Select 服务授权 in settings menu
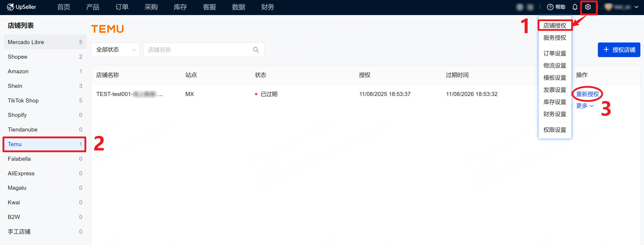 [x=554, y=38]
